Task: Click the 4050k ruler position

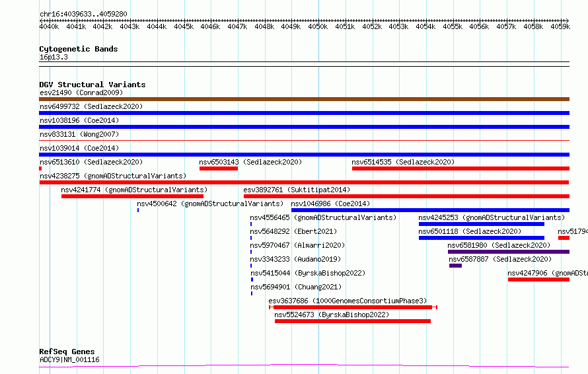Action: pos(318,26)
